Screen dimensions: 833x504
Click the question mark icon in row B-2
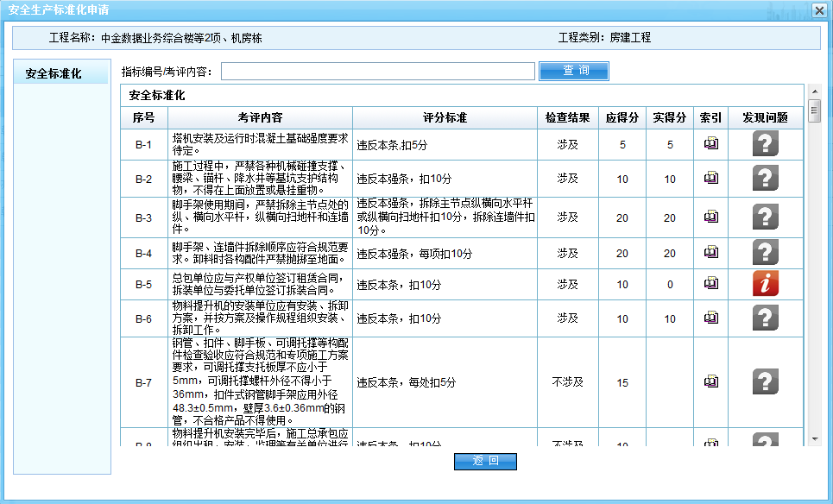(766, 178)
